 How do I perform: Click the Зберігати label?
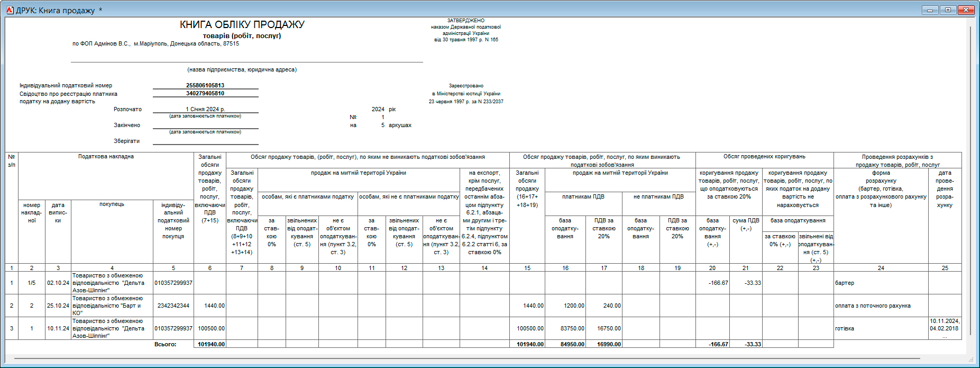click(126, 141)
